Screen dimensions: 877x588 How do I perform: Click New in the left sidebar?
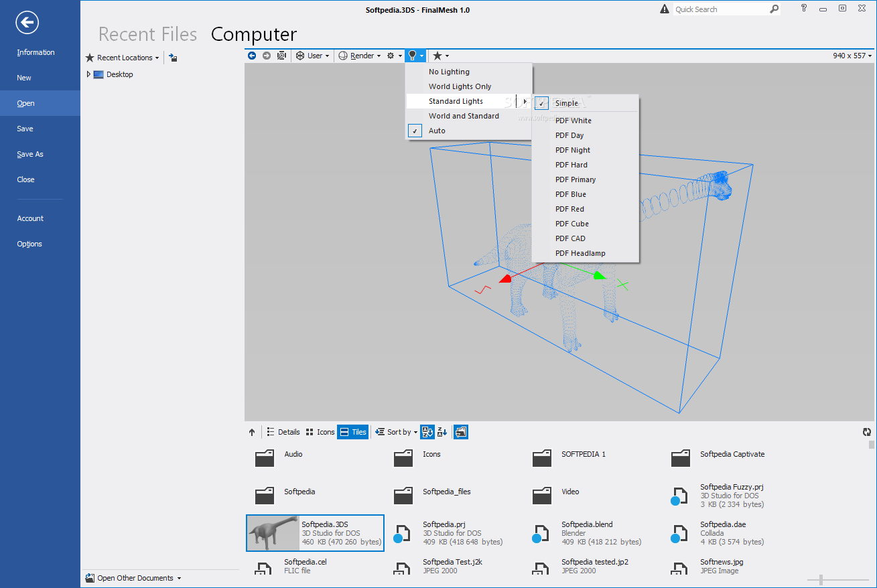pyautogui.click(x=40, y=78)
